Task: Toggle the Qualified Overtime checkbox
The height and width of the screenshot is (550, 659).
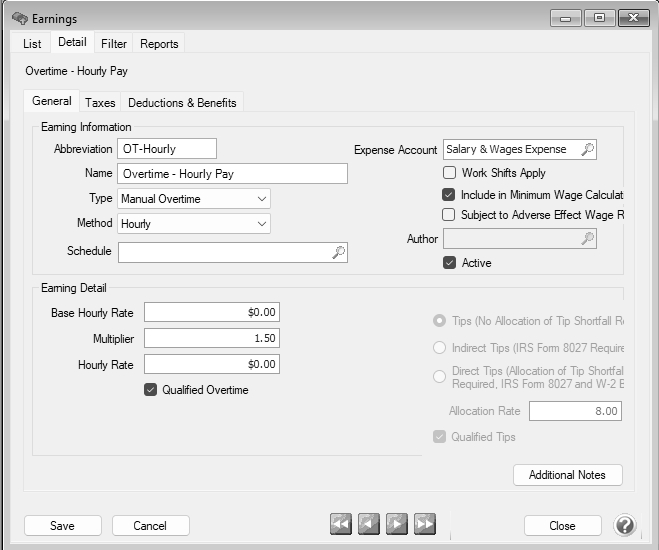Action: click(151, 390)
